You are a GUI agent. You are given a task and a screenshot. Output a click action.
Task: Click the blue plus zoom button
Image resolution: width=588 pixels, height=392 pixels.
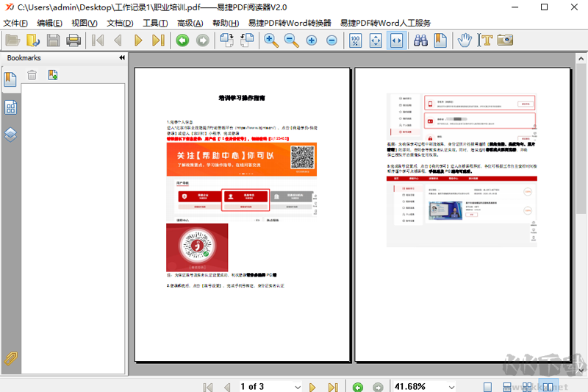point(311,40)
